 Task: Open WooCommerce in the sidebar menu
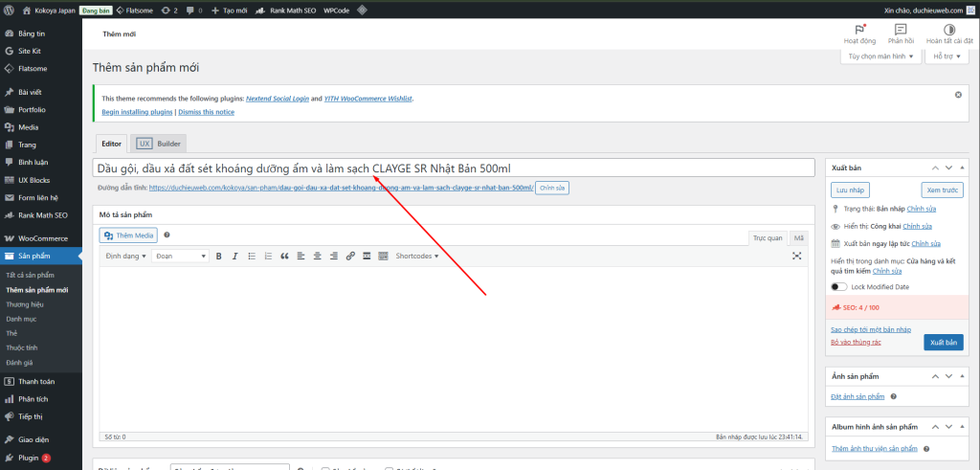(42, 237)
